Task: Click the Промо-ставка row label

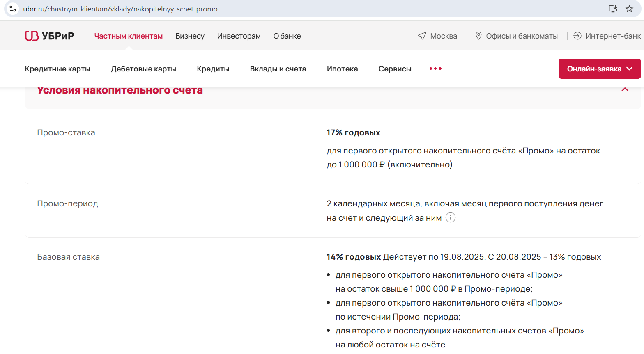Action: click(x=66, y=132)
